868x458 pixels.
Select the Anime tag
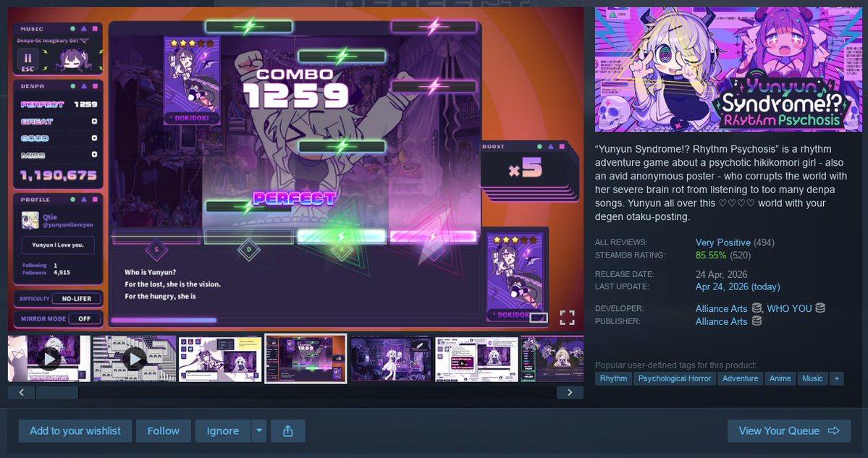click(780, 378)
